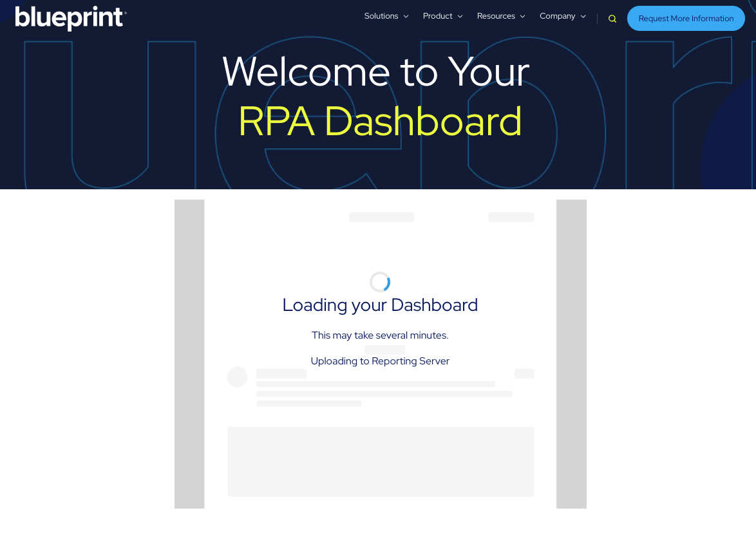Click the yellow RPA Dashboard title
756x544 pixels.
tap(380, 121)
